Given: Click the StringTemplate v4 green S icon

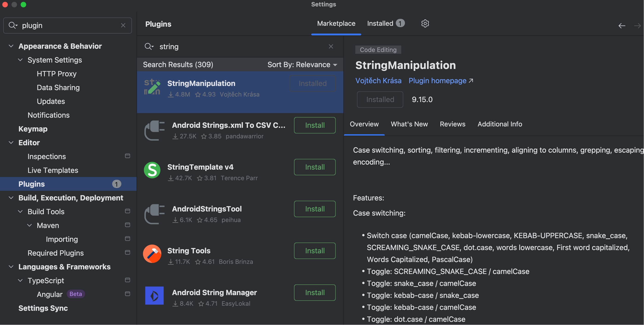Looking at the screenshot, I should click(x=152, y=170).
